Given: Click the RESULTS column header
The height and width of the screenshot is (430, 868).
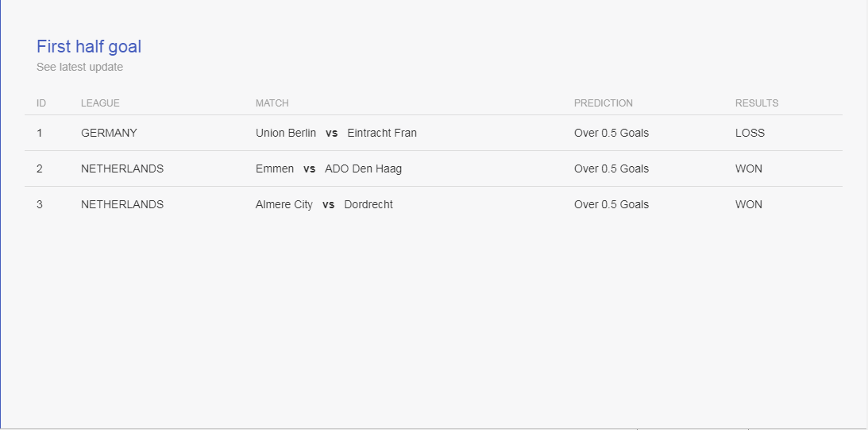Looking at the screenshot, I should click(x=757, y=103).
